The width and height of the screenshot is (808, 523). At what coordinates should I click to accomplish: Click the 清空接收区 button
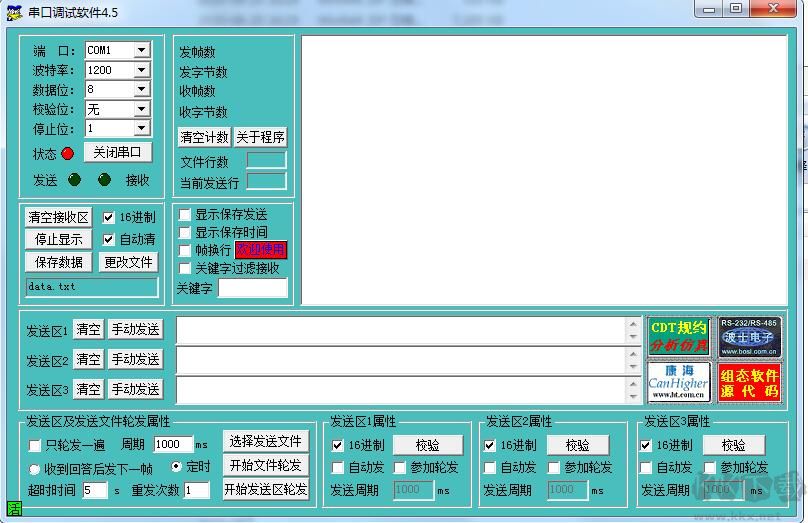(x=58, y=217)
